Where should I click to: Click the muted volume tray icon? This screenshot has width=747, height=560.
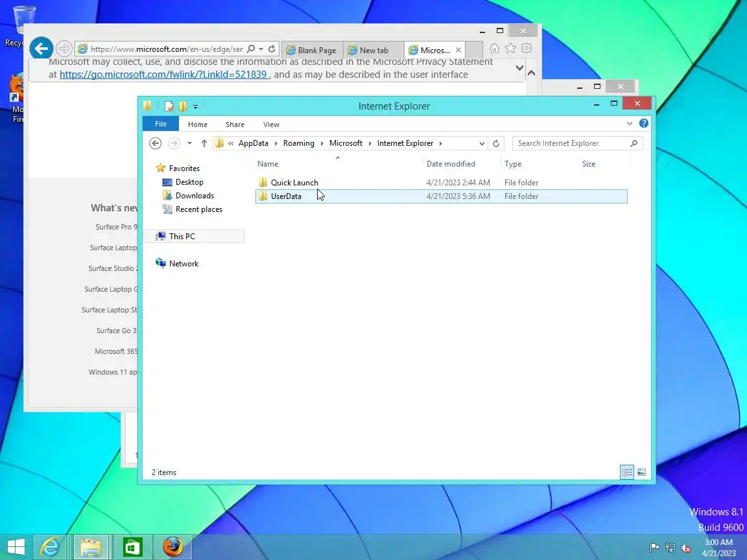686,548
